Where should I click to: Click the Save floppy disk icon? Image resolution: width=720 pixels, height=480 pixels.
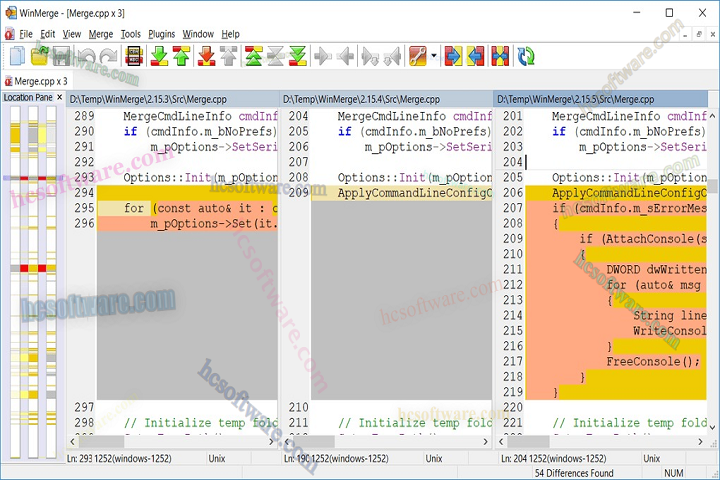pyautogui.click(x=62, y=56)
